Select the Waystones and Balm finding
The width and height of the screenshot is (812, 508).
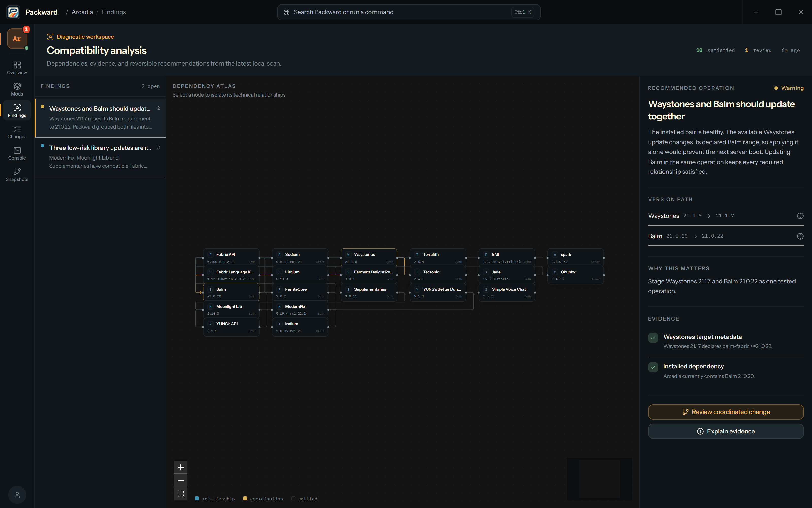point(100,118)
